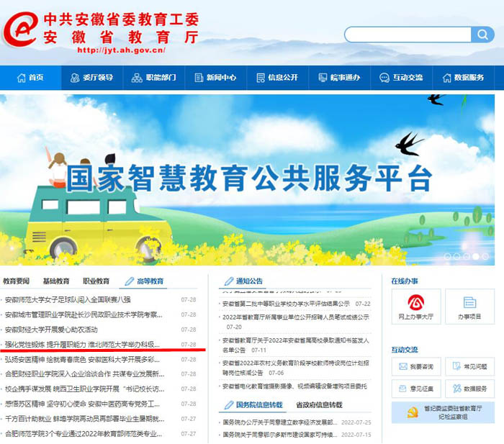504x444 pixels.
Task: Open the underlined 强化党性锻炼 news link
Action: [82, 345]
